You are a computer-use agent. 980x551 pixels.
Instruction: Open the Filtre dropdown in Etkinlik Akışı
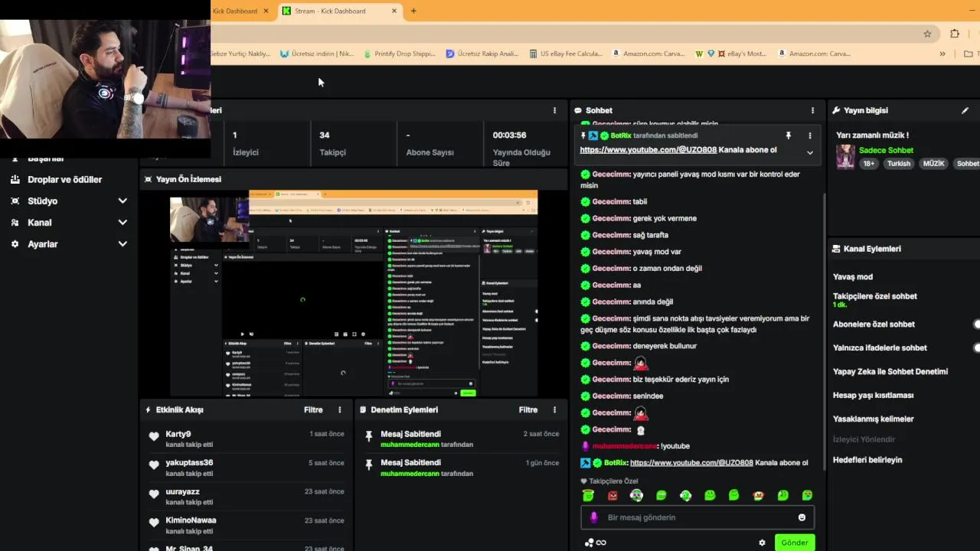313,409
